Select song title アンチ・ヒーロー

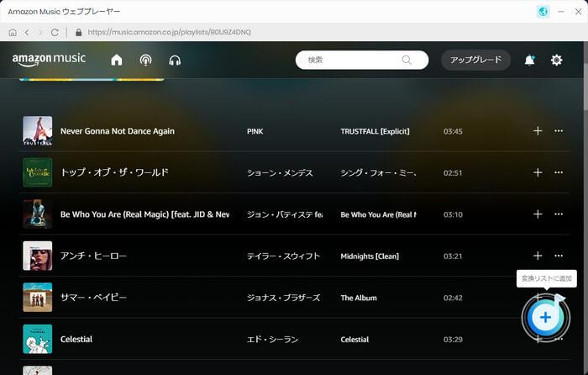coord(93,256)
